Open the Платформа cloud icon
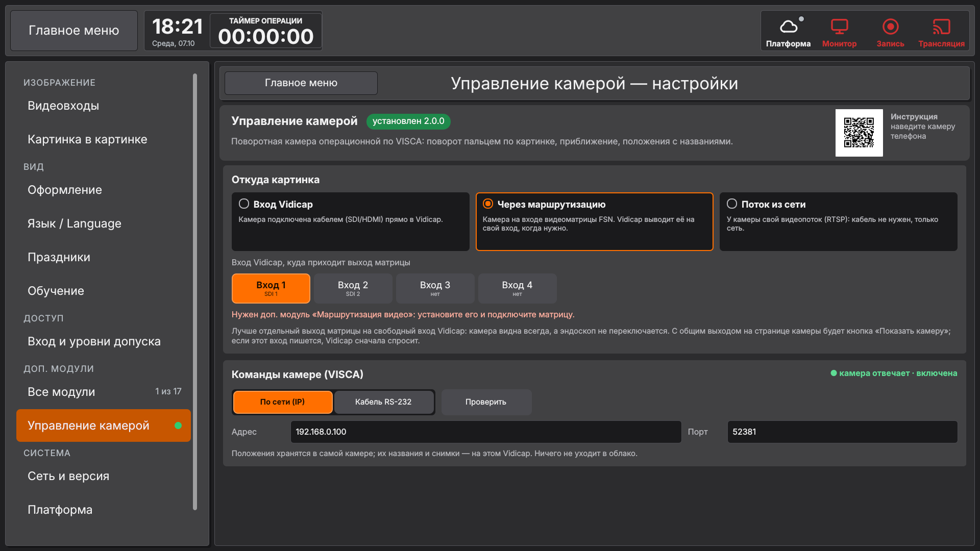980x551 pixels. pyautogui.click(x=788, y=32)
